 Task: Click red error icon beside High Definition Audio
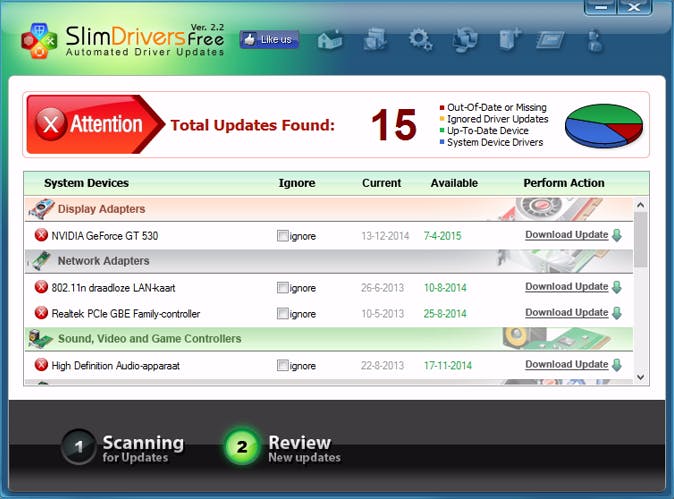(x=41, y=365)
